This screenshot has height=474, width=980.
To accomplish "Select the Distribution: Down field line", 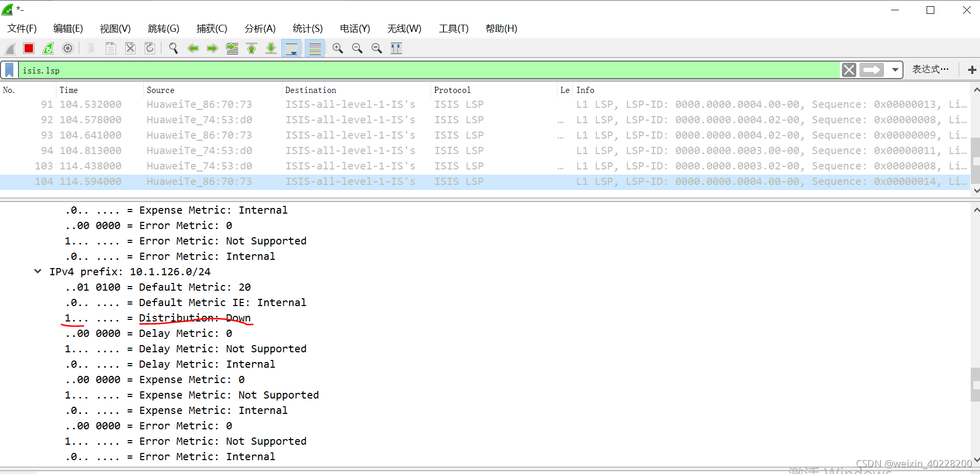I will click(x=158, y=318).
